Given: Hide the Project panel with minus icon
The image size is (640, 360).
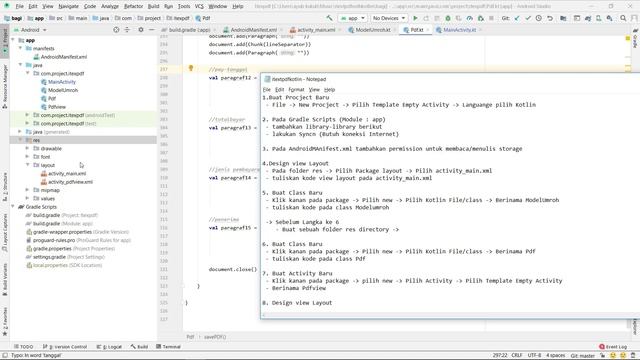Looking at the screenshot, I should click(151, 30).
